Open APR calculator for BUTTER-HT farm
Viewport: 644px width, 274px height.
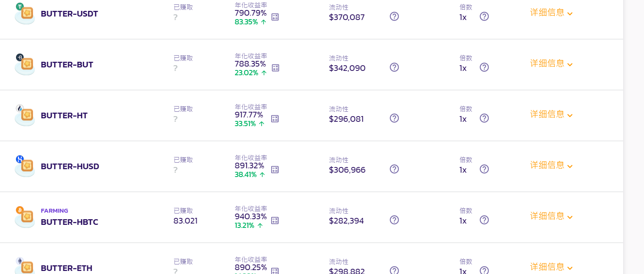pyautogui.click(x=275, y=119)
